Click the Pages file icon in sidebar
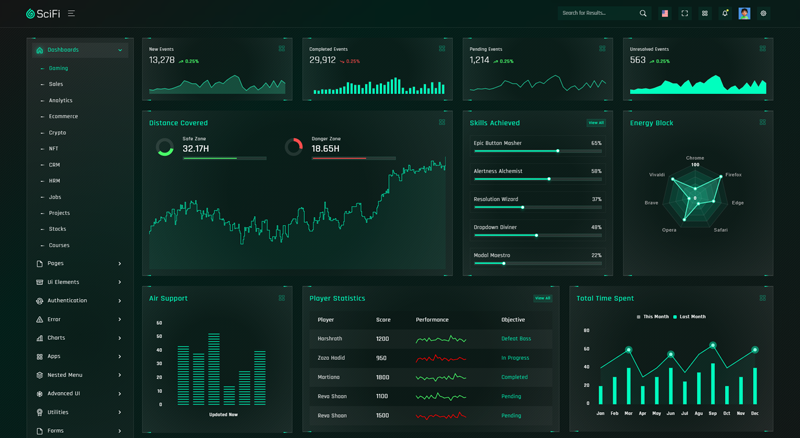800x438 pixels. [40, 263]
